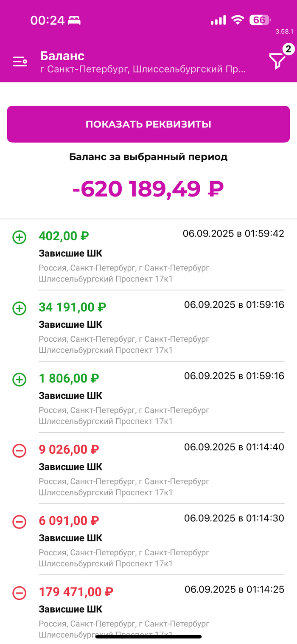Select the address subtitle under Баланс
Screen dimensions: 297x644
point(143,69)
